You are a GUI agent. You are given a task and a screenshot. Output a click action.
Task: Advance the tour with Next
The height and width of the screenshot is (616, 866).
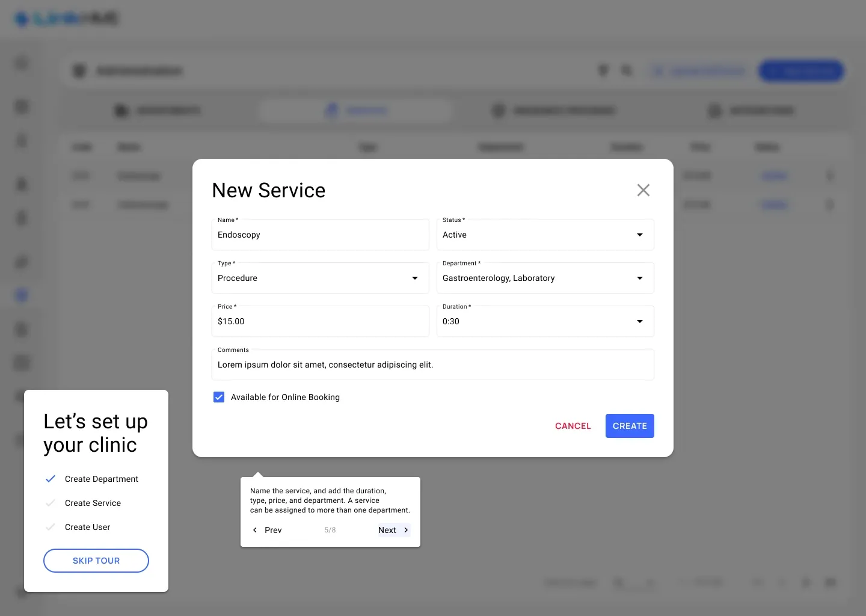(393, 530)
